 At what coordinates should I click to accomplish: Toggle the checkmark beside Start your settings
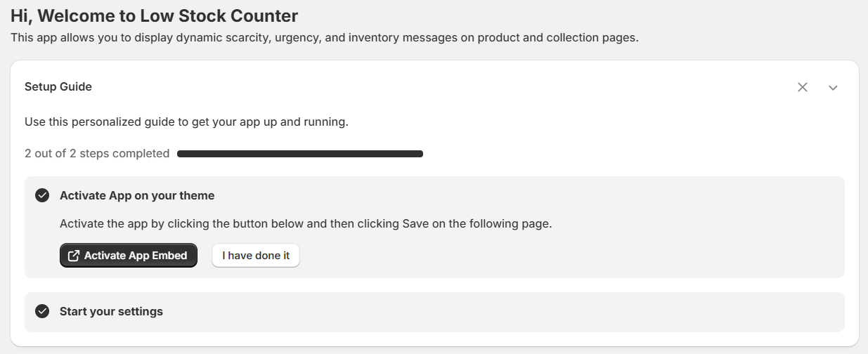click(42, 311)
